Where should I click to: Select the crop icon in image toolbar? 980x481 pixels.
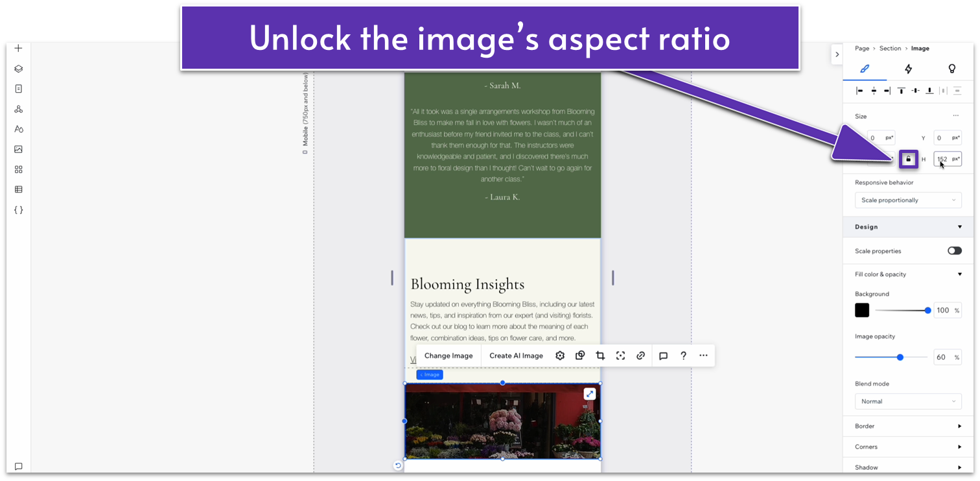pos(600,355)
